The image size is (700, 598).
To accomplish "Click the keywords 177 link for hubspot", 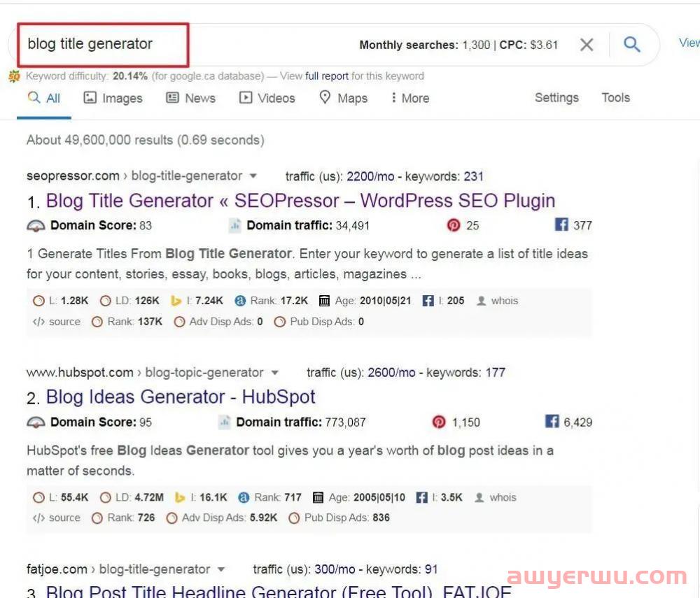I will pyautogui.click(x=495, y=373).
